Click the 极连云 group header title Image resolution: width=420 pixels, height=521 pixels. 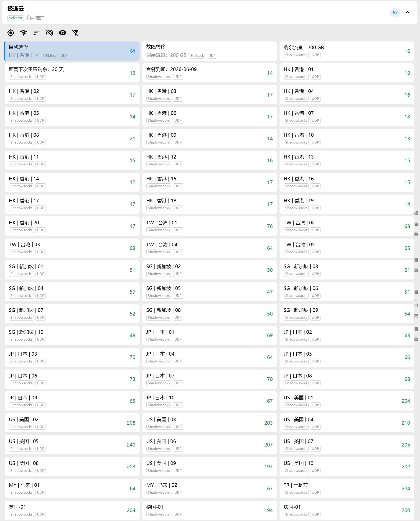coord(16,9)
